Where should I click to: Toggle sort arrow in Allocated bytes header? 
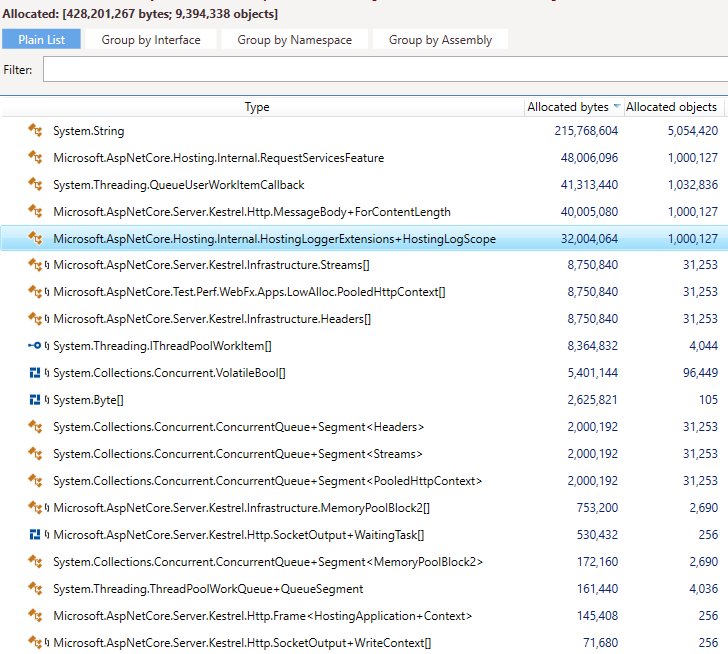[x=617, y=106]
